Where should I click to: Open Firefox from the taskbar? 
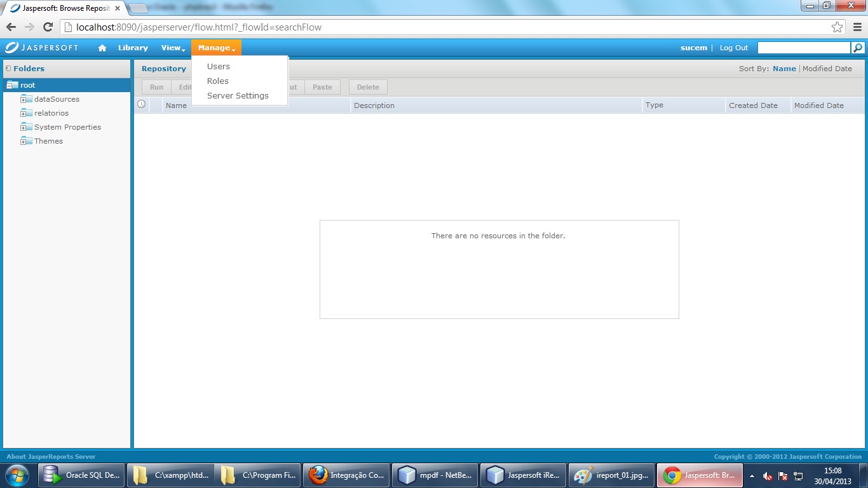pos(346,475)
